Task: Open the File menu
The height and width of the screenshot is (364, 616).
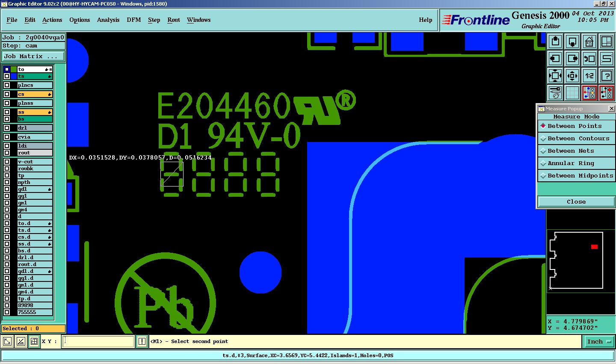Action: coord(12,20)
